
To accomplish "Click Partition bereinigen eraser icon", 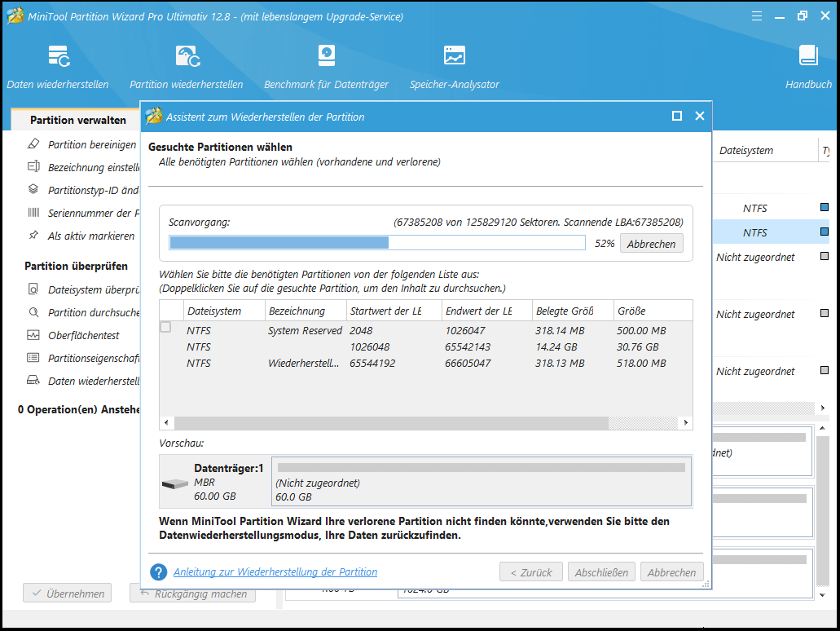I will click(x=33, y=143).
